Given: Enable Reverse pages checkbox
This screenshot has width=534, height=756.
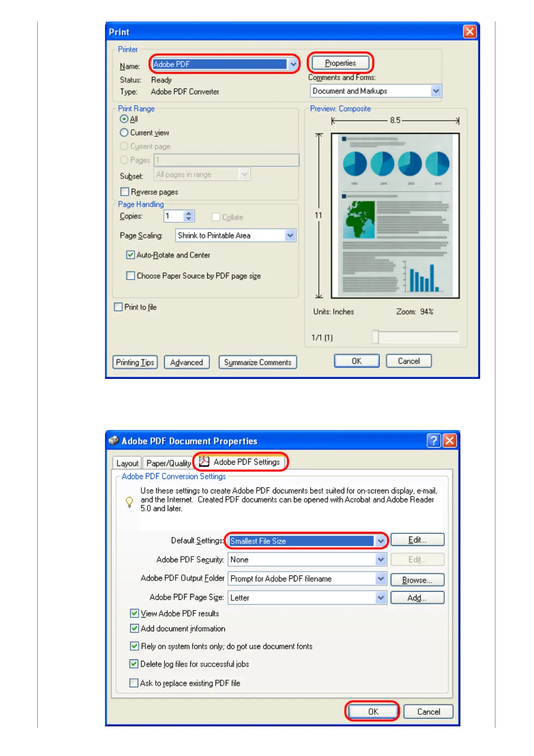Looking at the screenshot, I should (125, 192).
